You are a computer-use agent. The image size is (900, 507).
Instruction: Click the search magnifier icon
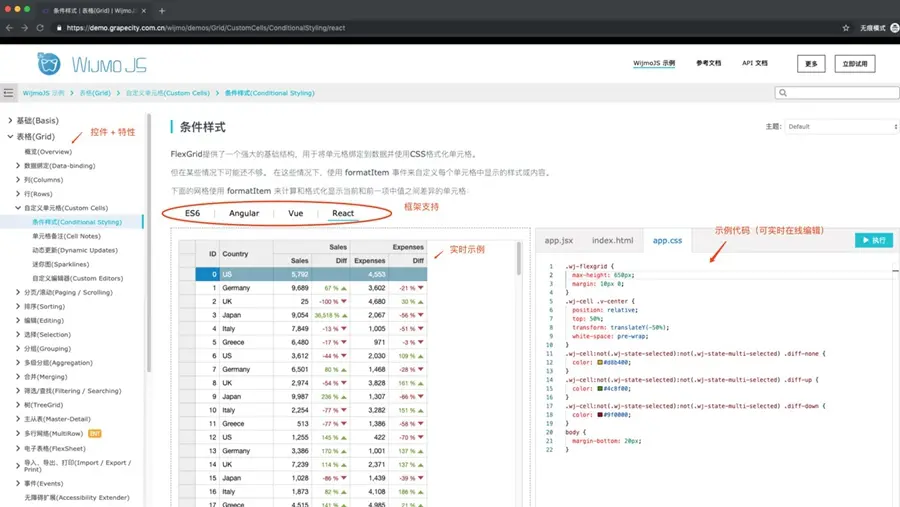pyautogui.click(x=783, y=92)
